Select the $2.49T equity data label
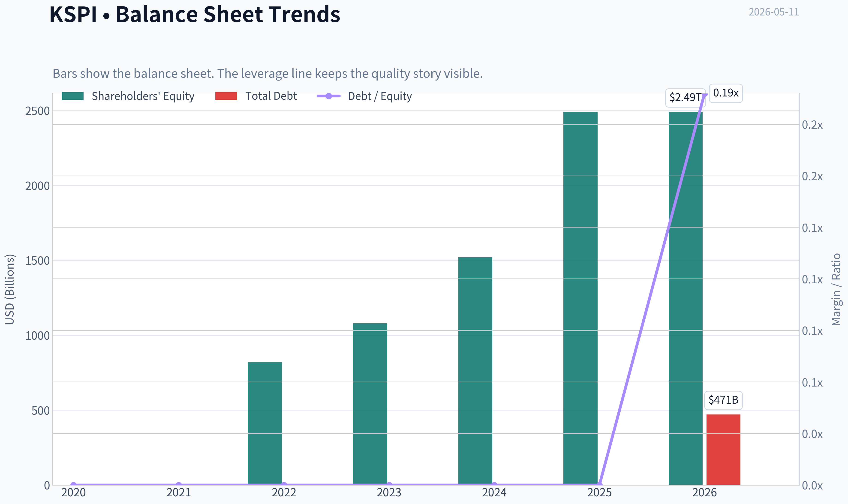Screen dimensions: 848x504 (685, 97)
